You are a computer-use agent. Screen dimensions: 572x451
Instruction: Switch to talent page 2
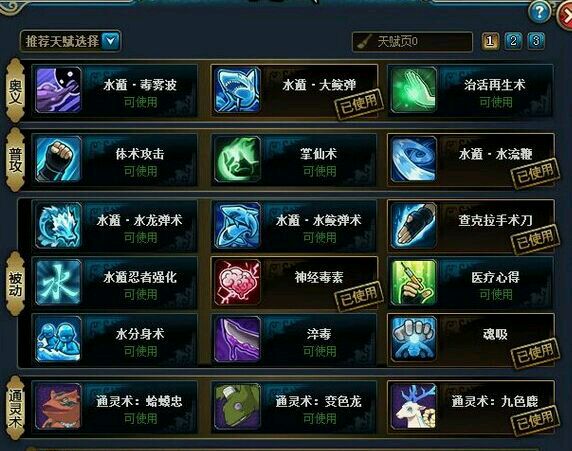click(x=513, y=41)
